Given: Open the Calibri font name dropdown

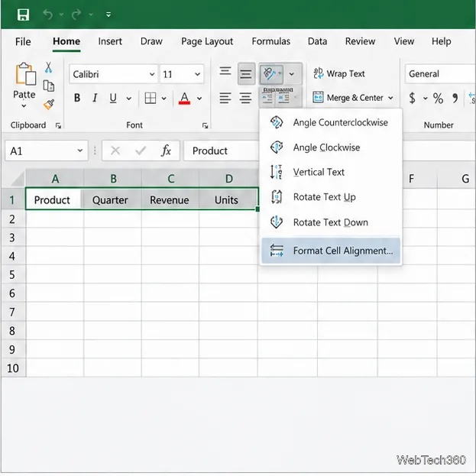Looking at the screenshot, I should point(152,74).
